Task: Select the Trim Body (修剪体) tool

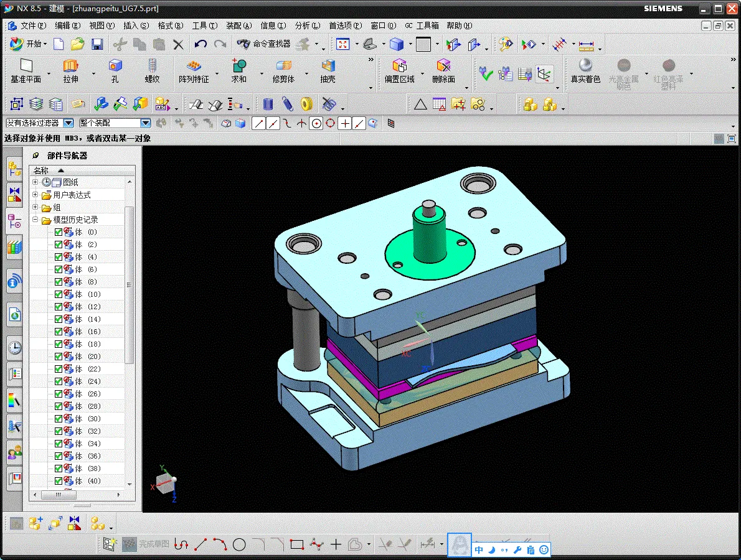Action: pyautogui.click(x=283, y=71)
